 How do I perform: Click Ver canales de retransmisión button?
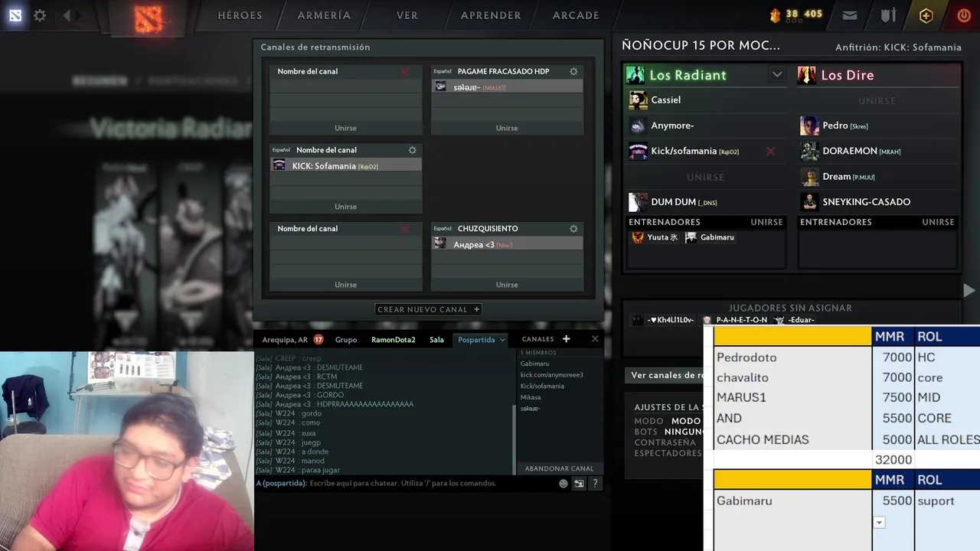click(665, 375)
